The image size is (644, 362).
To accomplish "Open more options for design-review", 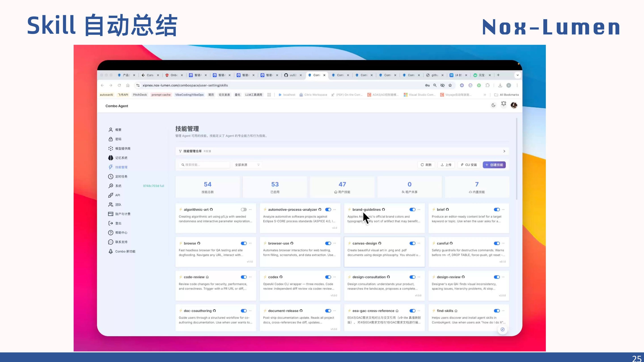I will pos(503,277).
